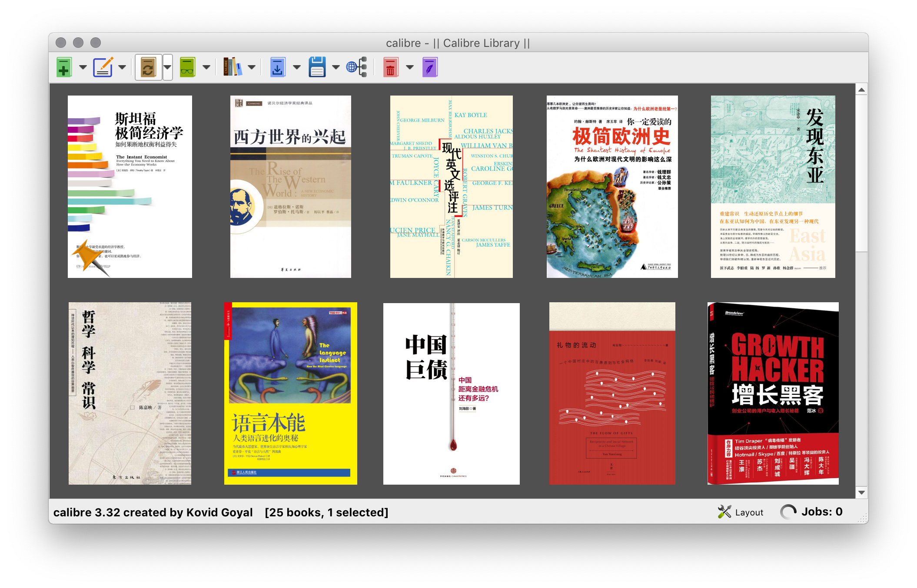917x588 pixels.
Task: Click the Jobs: 0 status button
Action: click(x=821, y=512)
